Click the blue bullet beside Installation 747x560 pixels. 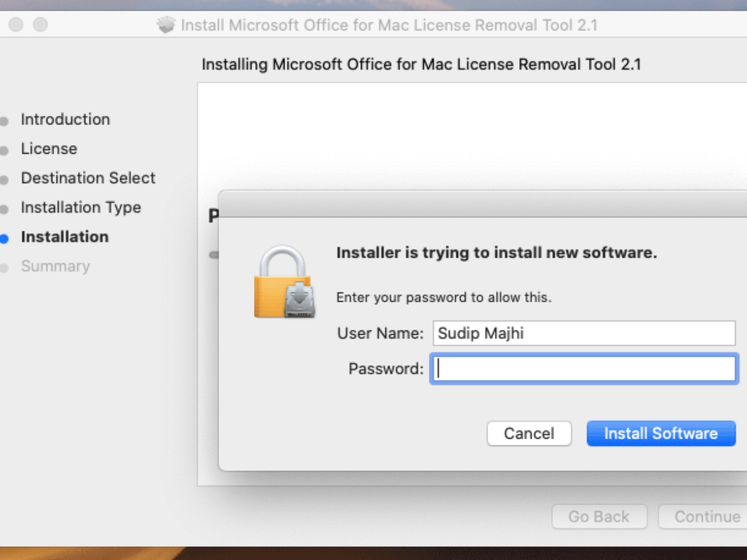5,238
